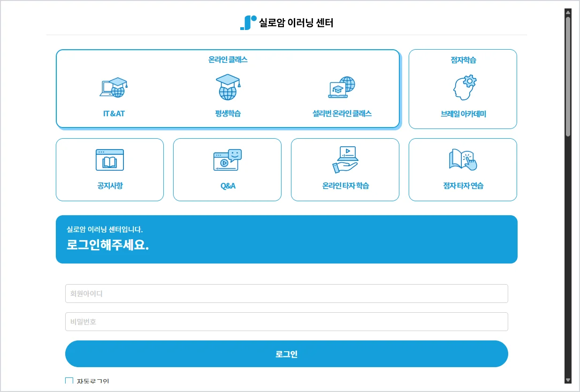
Task: Click the 점자 타자 연습 book touch icon
Action: click(x=463, y=160)
